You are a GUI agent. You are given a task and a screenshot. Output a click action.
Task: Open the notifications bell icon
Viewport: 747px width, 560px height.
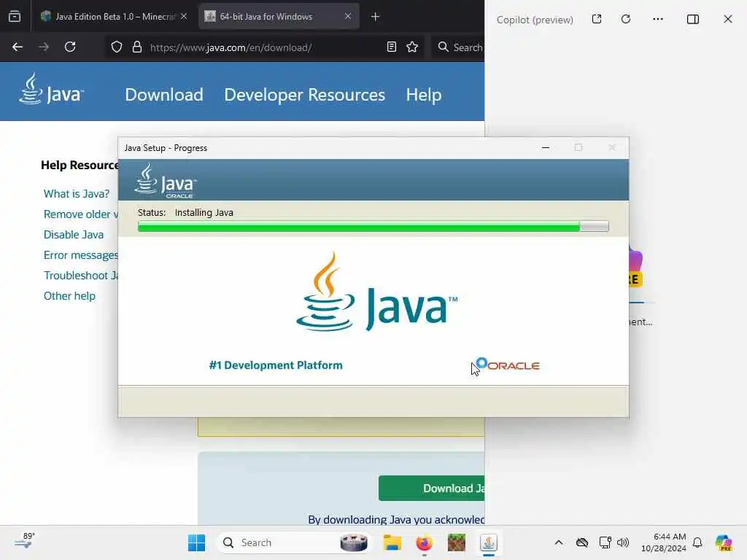click(x=697, y=542)
